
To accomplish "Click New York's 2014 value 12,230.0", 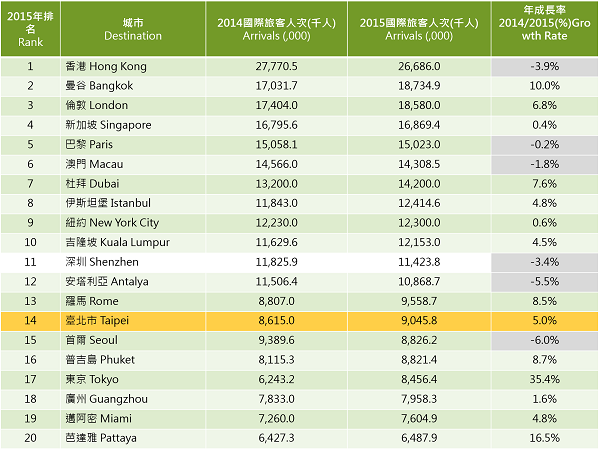I will 276,223.
